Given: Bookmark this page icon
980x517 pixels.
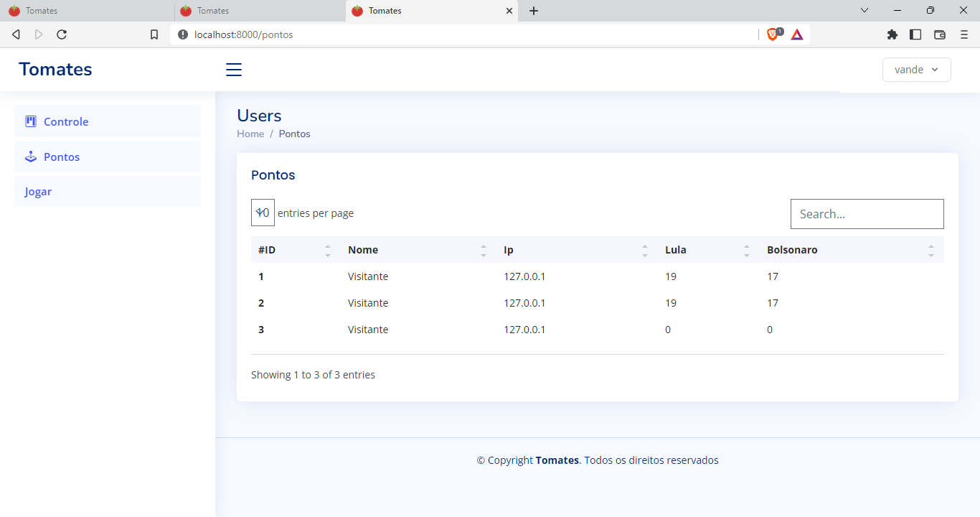Looking at the screenshot, I should click(154, 34).
